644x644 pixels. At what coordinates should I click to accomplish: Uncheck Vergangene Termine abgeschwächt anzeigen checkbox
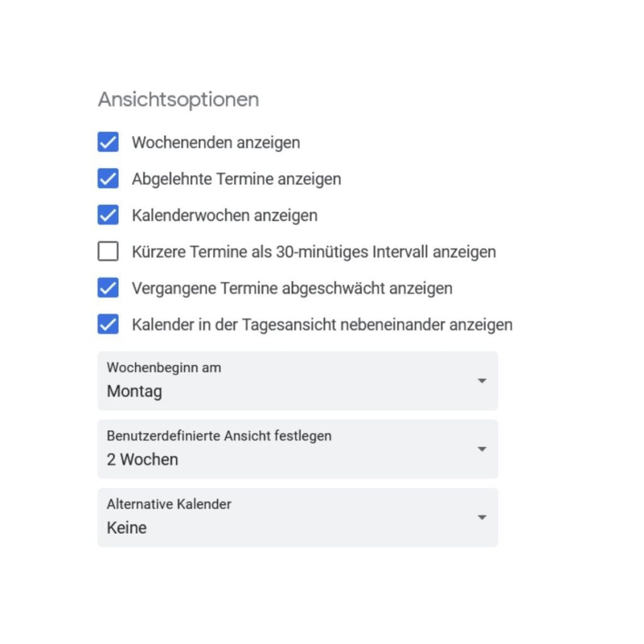[x=108, y=288]
